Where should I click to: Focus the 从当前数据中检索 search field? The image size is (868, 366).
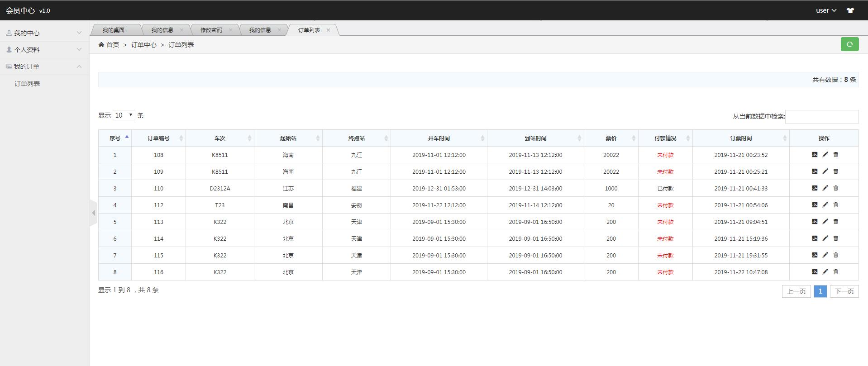(x=822, y=117)
